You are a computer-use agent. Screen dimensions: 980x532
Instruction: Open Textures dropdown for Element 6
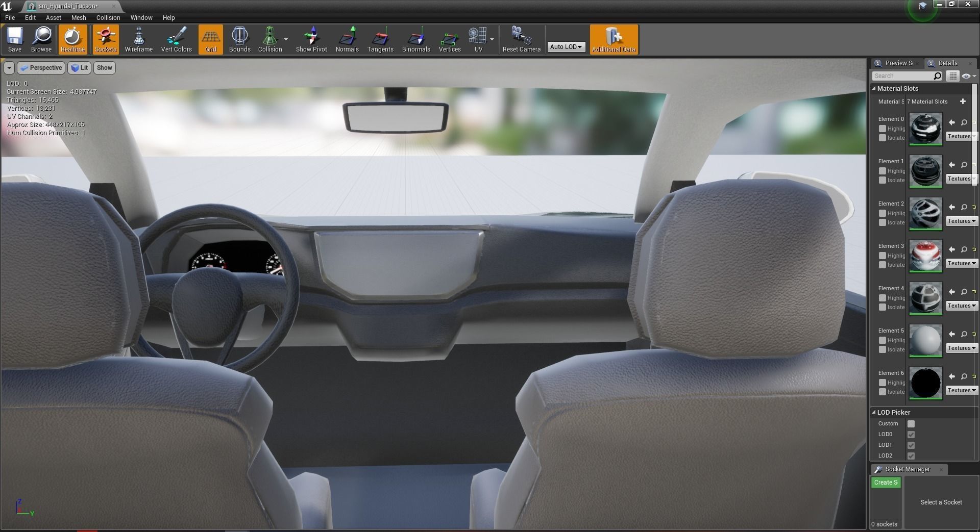(962, 390)
